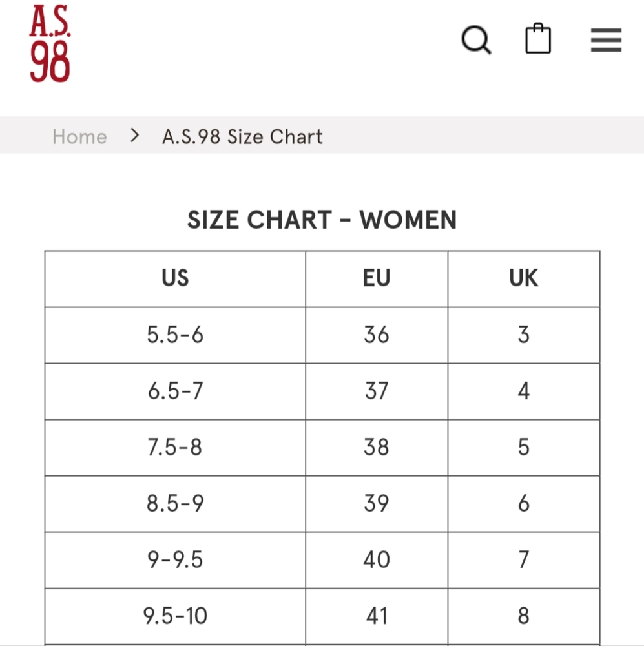Select the US column header
Image resolution: width=644 pixels, height=646 pixels.
(x=175, y=278)
